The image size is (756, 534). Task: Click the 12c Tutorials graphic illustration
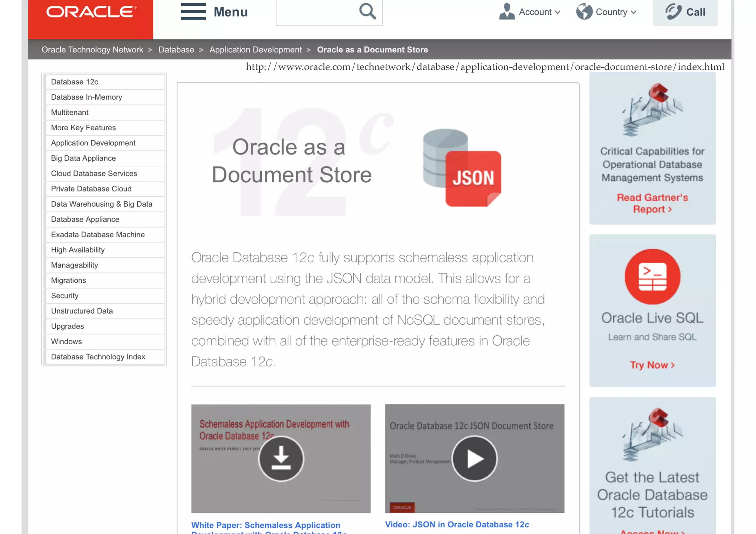coord(652,434)
